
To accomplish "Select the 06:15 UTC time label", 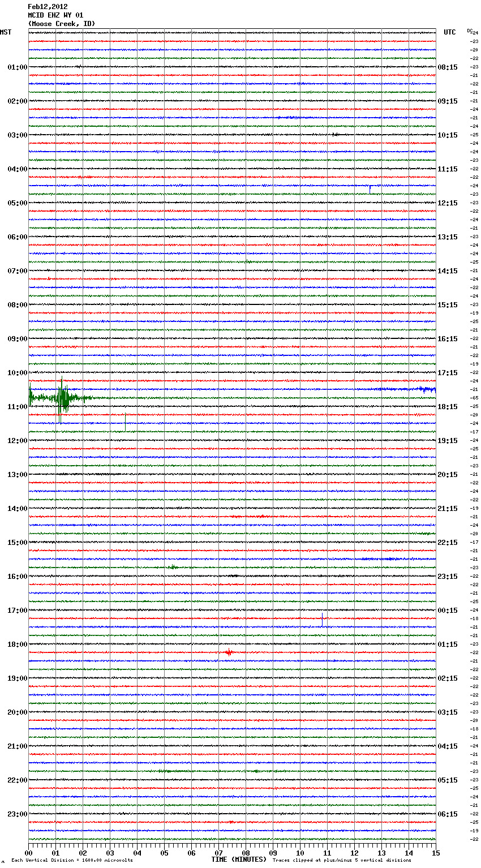I will tap(448, 814).
